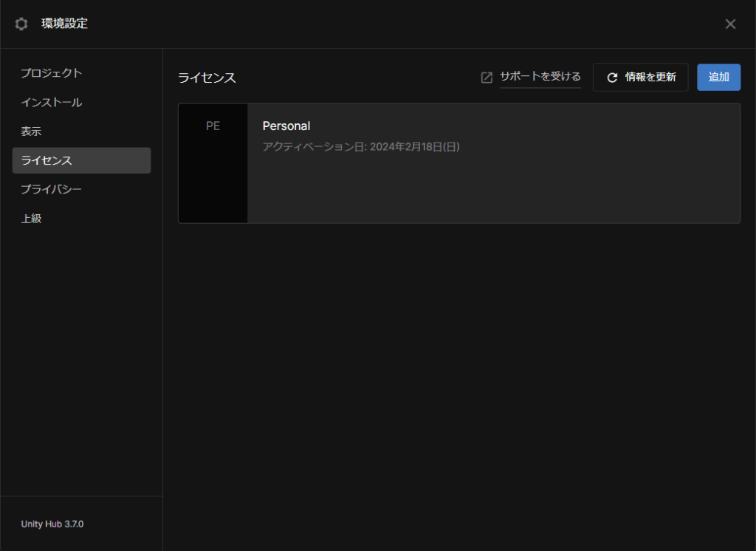
Task: Click the アクティベーション日 date text
Action: coord(361,147)
